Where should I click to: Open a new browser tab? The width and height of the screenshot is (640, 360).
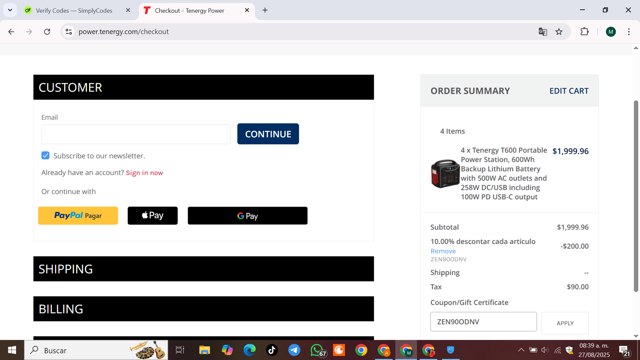click(265, 10)
